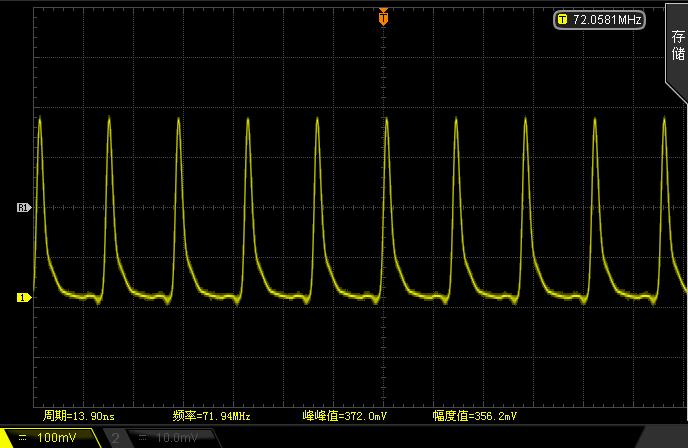The width and height of the screenshot is (688, 448).
Task: Click the orange trigger position T marker
Action: click(382, 17)
